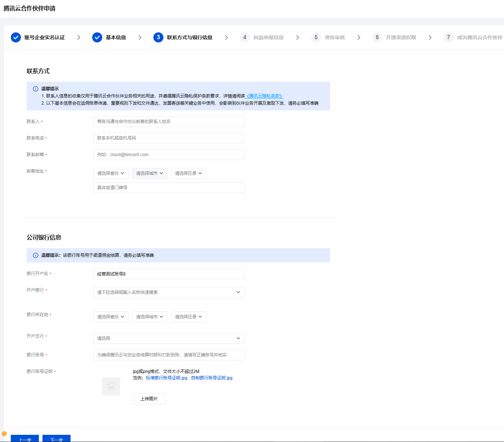The height and width of the screenshot is (442, 504).
Task: Click the text jpg或png格式，文件大小不超过2M
Action: coord(166,372)
